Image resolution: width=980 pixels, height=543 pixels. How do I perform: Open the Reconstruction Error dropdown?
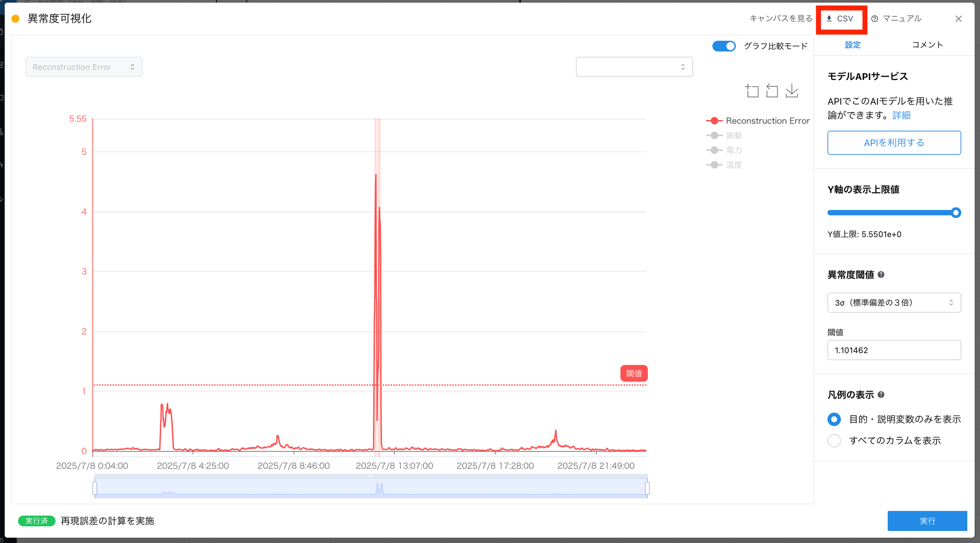pos(84,67)
